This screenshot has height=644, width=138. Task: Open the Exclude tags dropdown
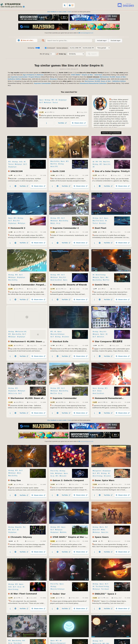pyautogui.click(x=115, y=40)
